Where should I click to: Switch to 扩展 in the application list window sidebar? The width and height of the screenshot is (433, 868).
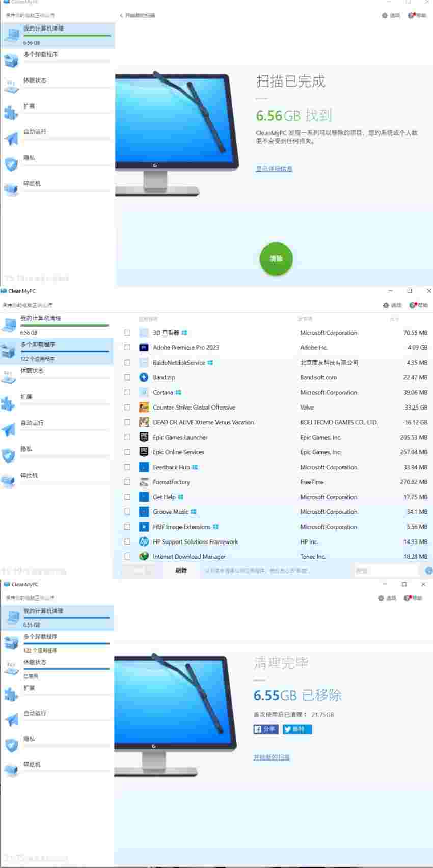[x=57, y=403]
